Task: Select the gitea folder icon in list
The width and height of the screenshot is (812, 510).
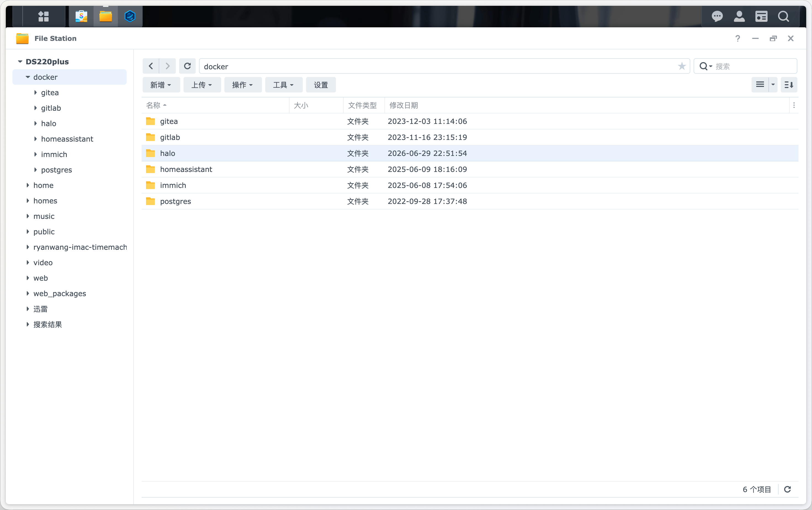Action: click(x=150, y=121)
